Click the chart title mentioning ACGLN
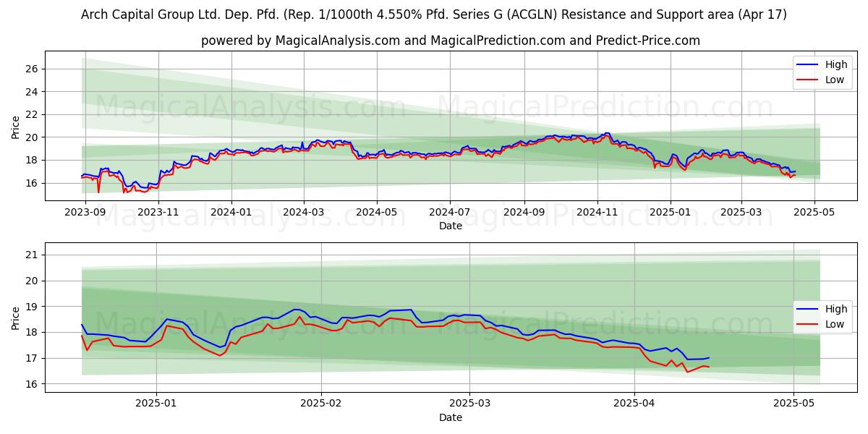 tap(434, 14)
